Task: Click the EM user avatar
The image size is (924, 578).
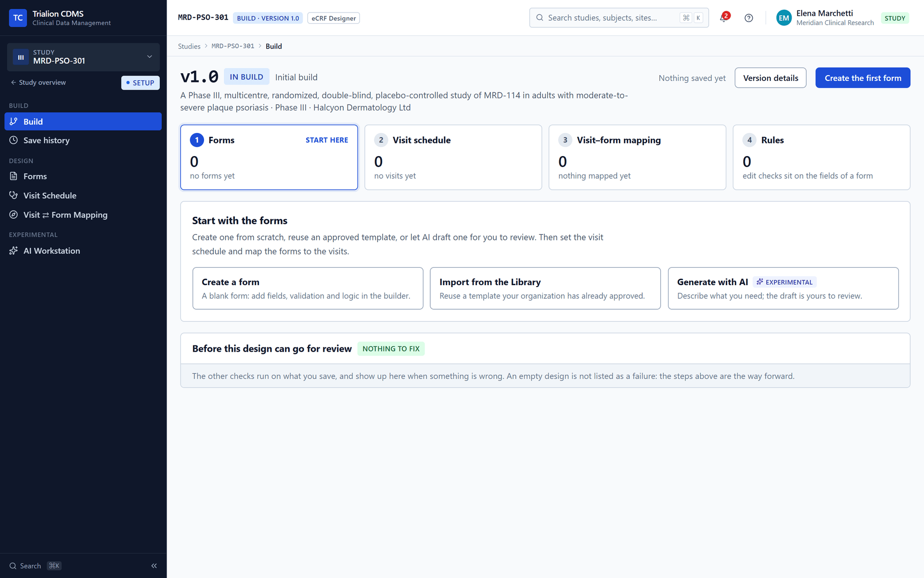Action: (x=783, y=18)
